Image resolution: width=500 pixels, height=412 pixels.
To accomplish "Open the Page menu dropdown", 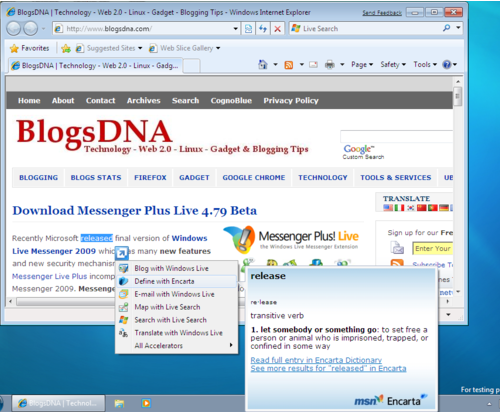I will coord(362,64).
